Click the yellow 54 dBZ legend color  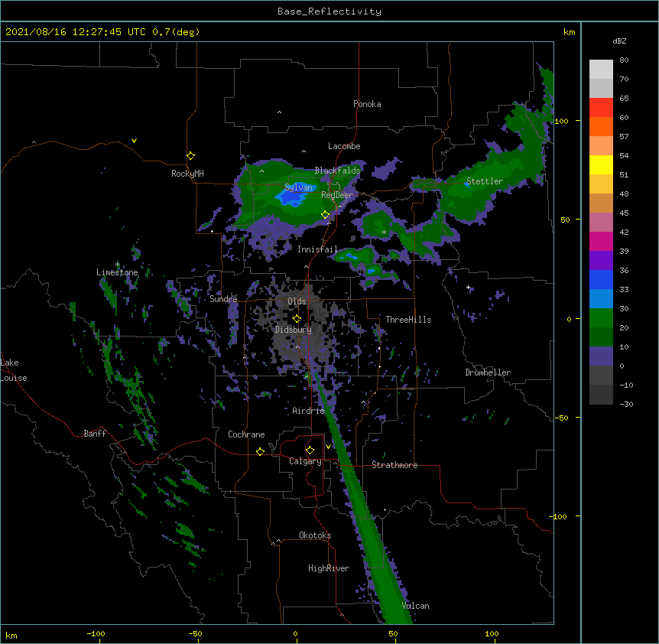pos(601,164)
